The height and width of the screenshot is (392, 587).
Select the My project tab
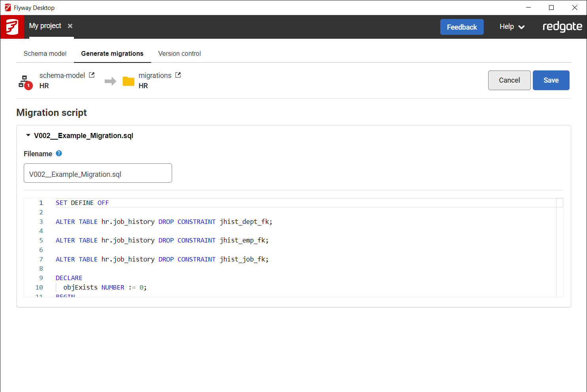point(45,26)
